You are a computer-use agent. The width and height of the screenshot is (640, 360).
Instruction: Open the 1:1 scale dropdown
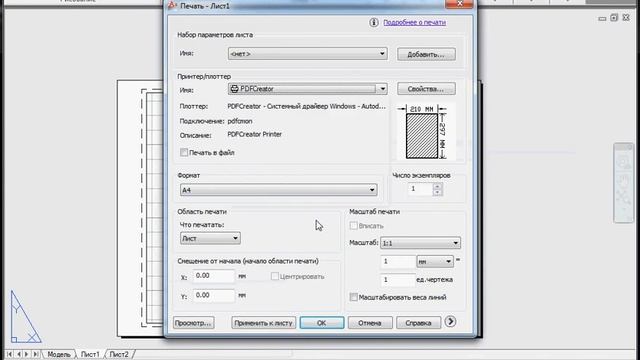420,243
